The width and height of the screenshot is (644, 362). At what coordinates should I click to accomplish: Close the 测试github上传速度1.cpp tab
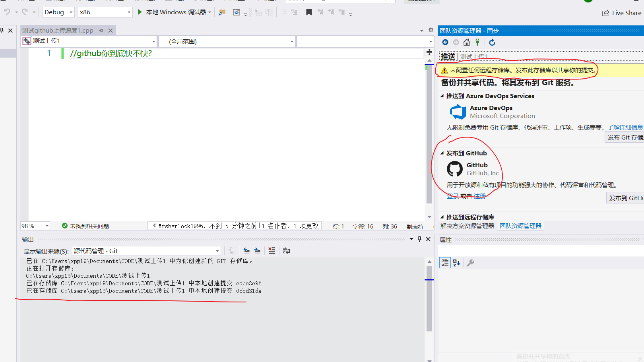pyautogui.click(x=111, y=31)
